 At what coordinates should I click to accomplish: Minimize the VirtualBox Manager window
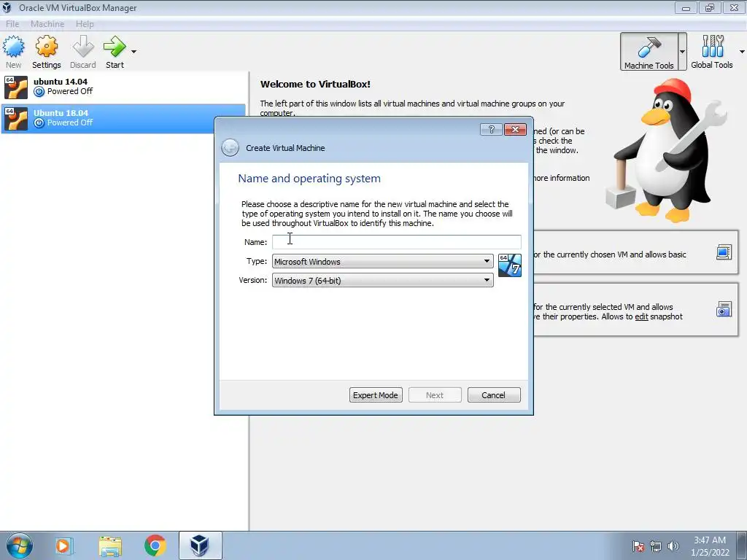tap(686, 7)
